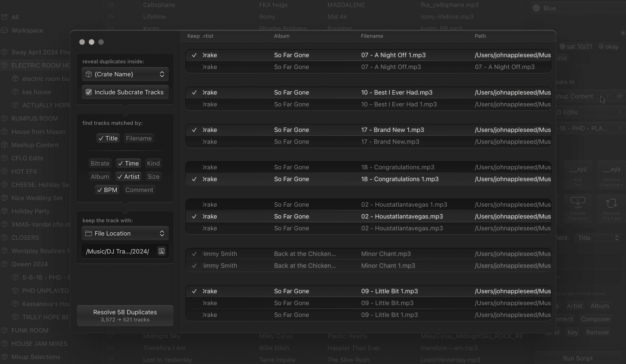Image resolution: width=626 pixels, height=364 pixels.
Task: Toggle keep checkmark for 18 - Congratulations.mp3
Action: coord(194,167)
